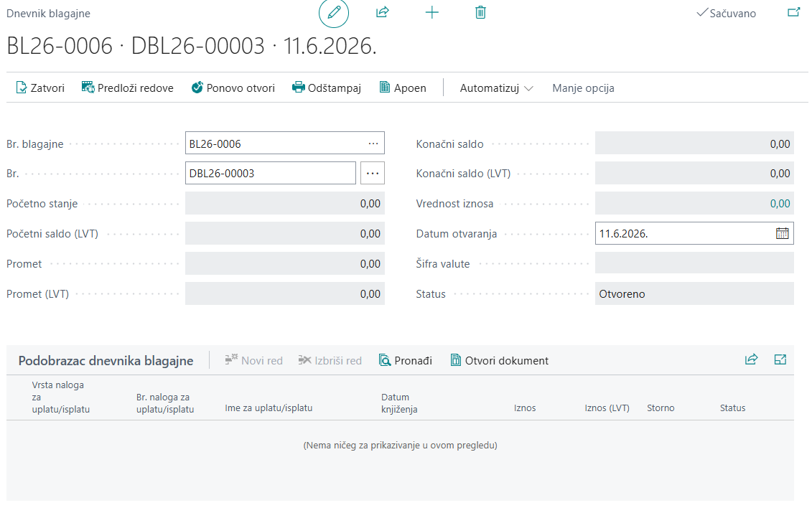The image size is (812, 513).
Task: Open the calendar picker for Datum otvaranja
Action: [782, 233]
